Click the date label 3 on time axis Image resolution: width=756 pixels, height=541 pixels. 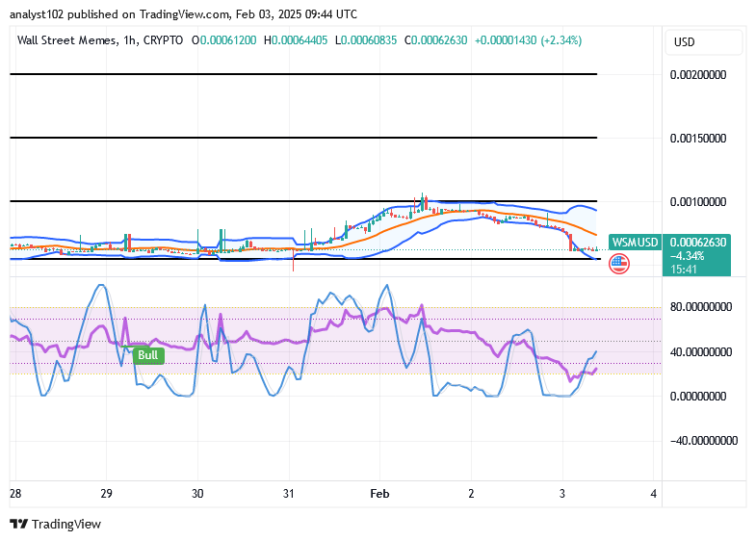point(562,494)
